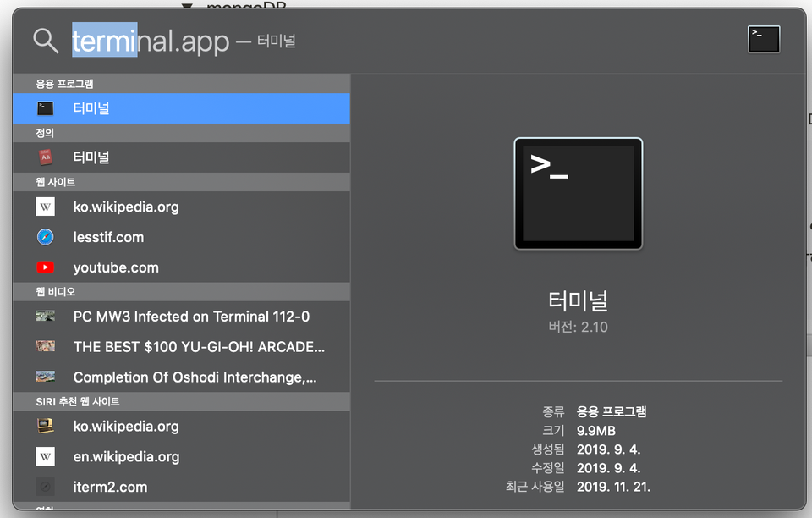The height and width of the screenshot is (518, 812).
Task: Click the large Terminal preview icon
Action: coord(578,193)
